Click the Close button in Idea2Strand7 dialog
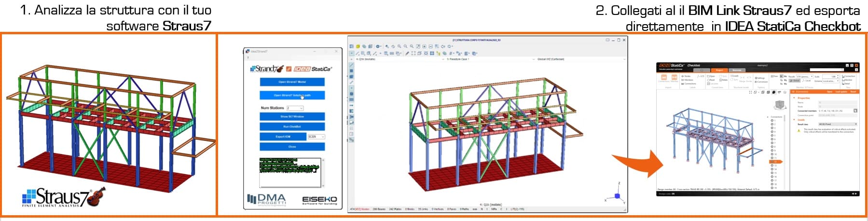Viewport: 868px width, 221px height. coord(292,147)
